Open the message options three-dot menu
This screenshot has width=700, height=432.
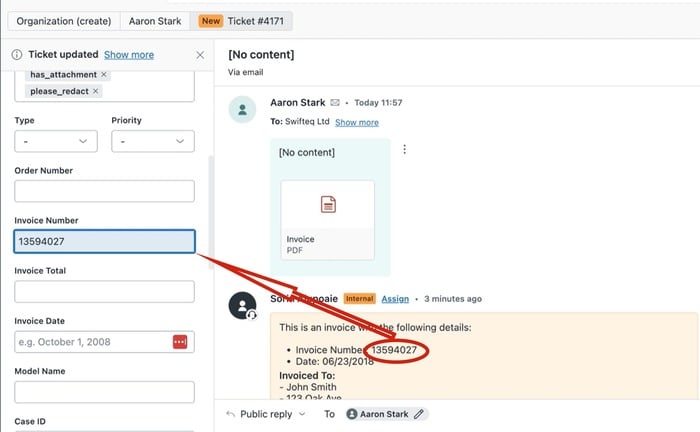pyautogui.click(x=404, y=150)
